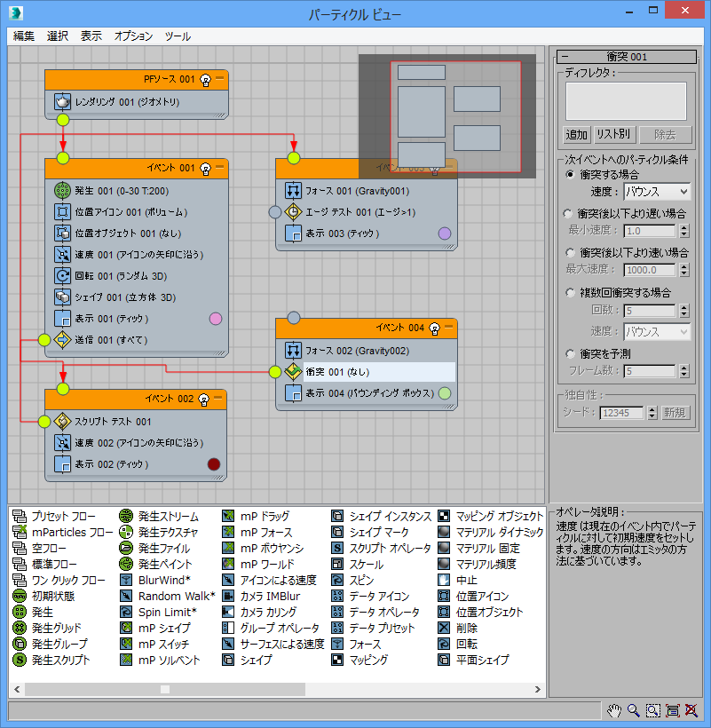Image resolution: width=711 pixels, height=728 pixels.
Task: Collapse PFソース 001 with minus button
Action: click(219, 78)
